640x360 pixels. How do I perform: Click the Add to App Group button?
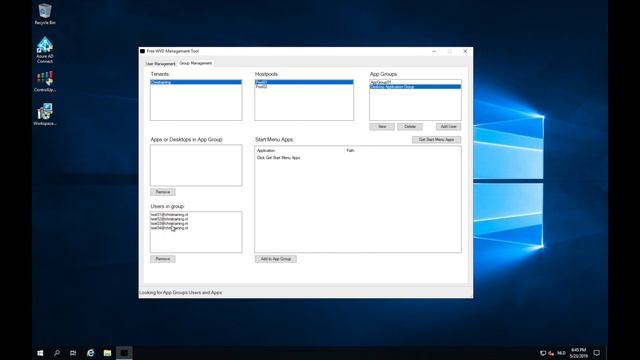[x=276, y=259]
